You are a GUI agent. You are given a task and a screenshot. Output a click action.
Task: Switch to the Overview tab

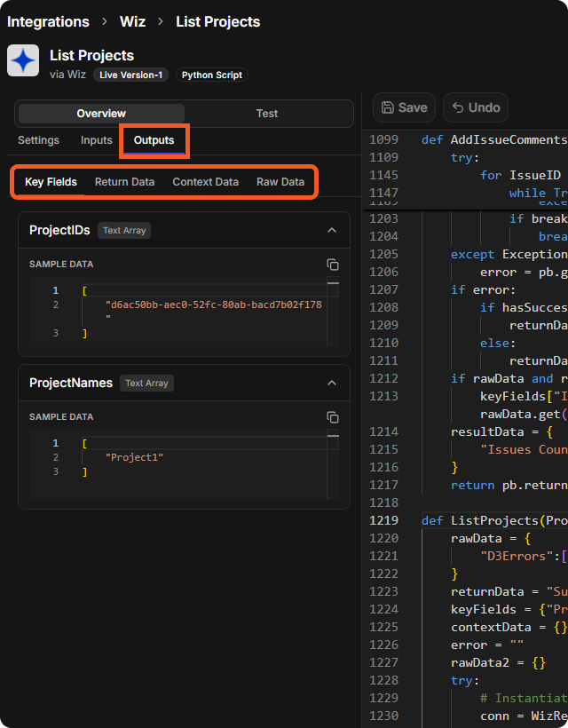pos(101,114)
